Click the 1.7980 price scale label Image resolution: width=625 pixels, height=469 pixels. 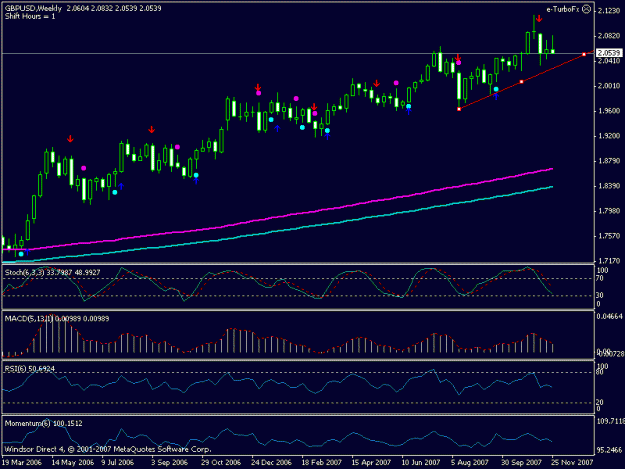pyautogui.click(x=609, y=211)
